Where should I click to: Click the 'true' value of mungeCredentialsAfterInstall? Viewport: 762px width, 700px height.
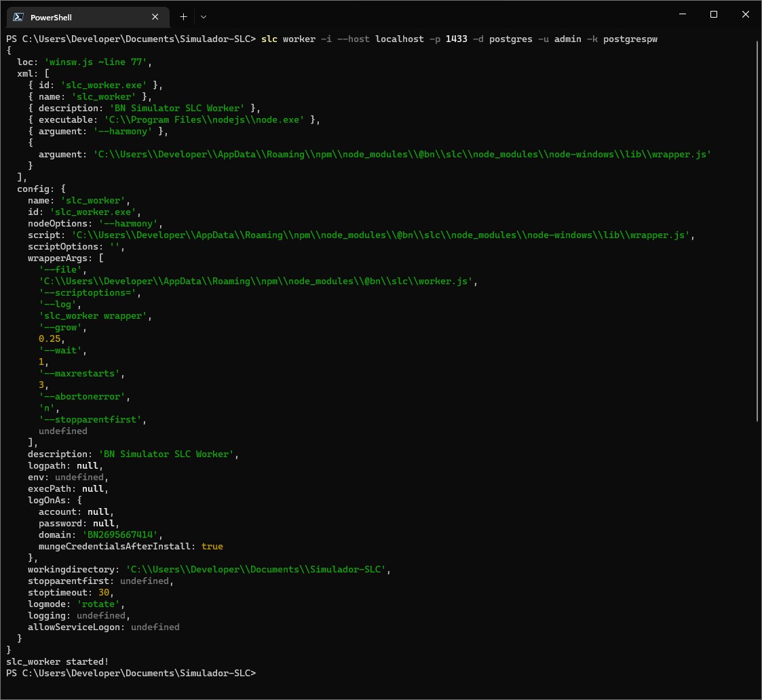[212, 546]
